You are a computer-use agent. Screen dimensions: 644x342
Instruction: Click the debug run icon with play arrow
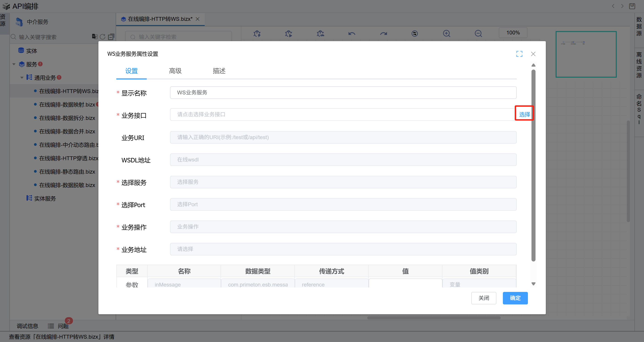click(289, 33)
